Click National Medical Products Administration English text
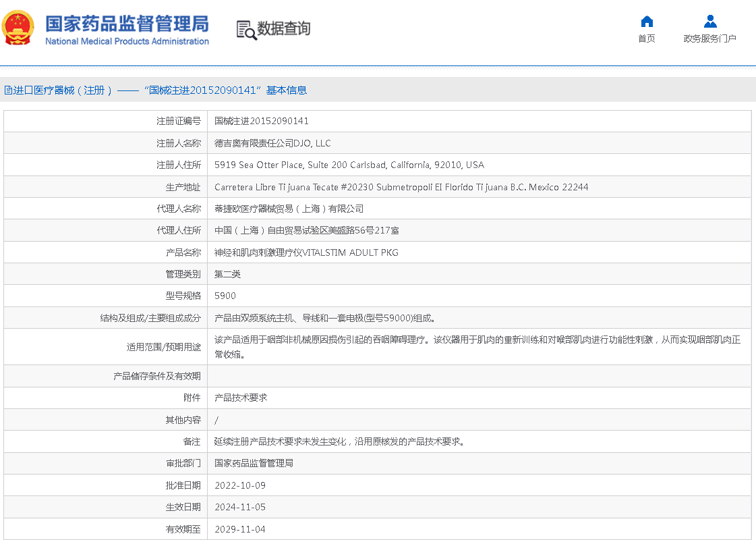 pos(127,42)
